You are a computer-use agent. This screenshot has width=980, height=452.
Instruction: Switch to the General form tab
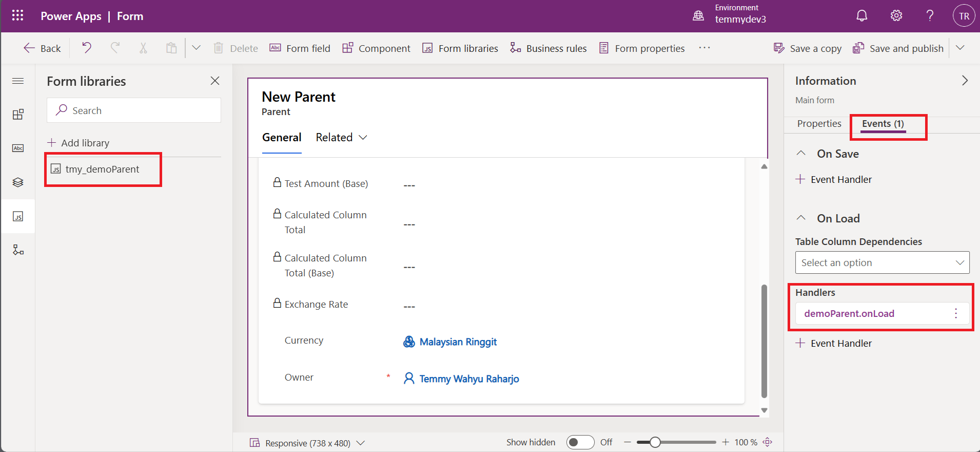[x=282, y=138]
